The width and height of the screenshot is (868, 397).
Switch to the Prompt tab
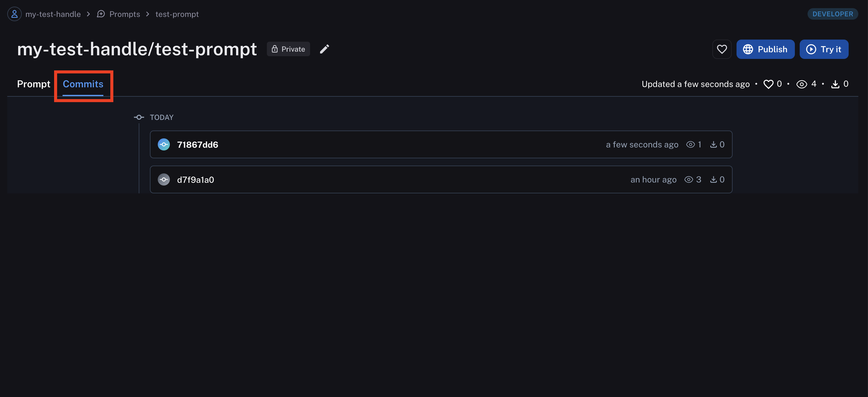[x=33, y=84]
